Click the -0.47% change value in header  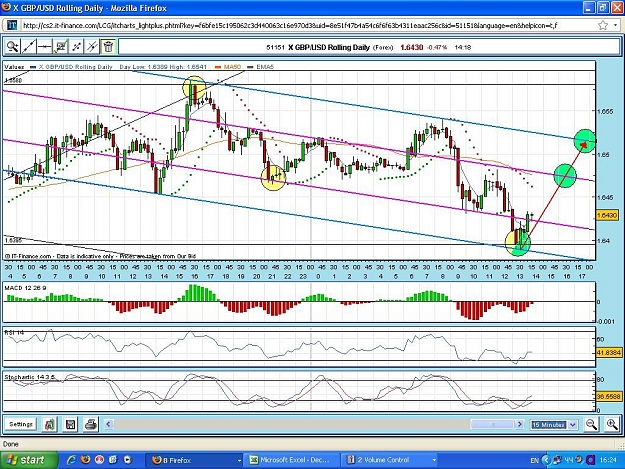click(x=437, y=47)
